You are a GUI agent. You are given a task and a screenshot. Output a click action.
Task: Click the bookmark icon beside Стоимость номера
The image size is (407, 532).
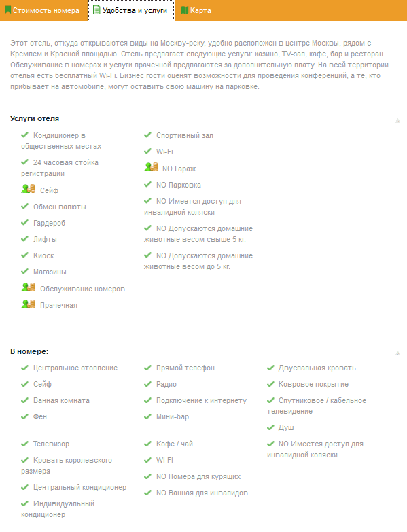tap(7, 10)
